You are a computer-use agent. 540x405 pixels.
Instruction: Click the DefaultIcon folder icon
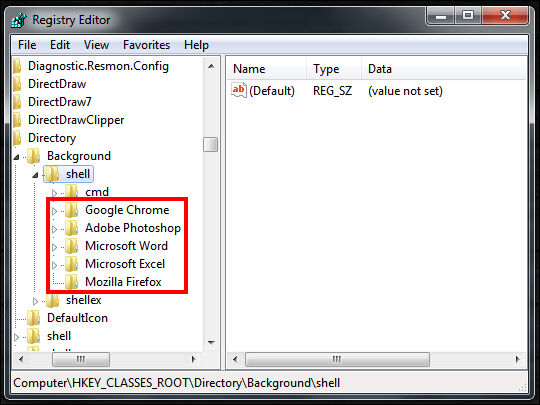coord(33,318)
